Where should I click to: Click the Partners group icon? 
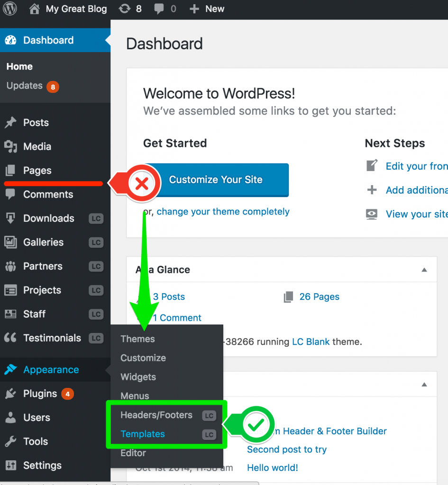10,266
